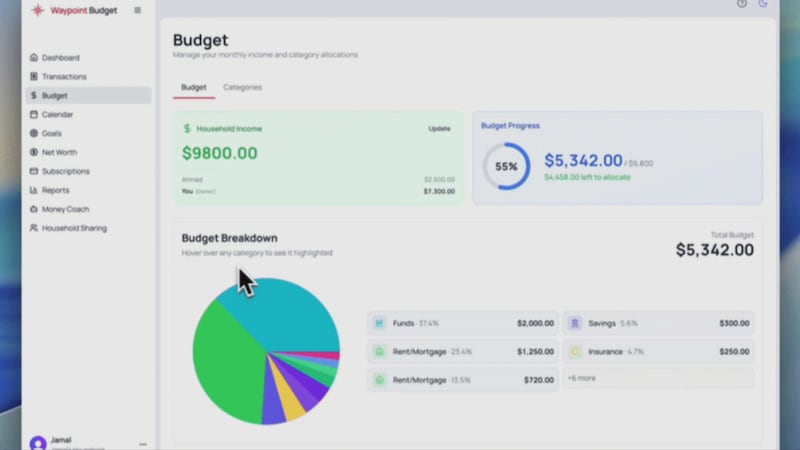
Task: Open Jamal's account options (three dots)
Action: [143, 443]
